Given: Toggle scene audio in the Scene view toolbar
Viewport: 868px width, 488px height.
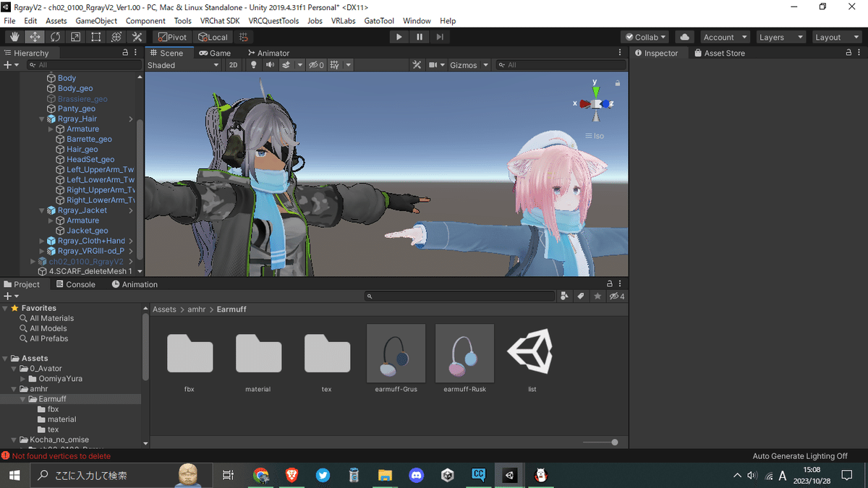Looking at the screenshot, I should (x=269, y=64).
